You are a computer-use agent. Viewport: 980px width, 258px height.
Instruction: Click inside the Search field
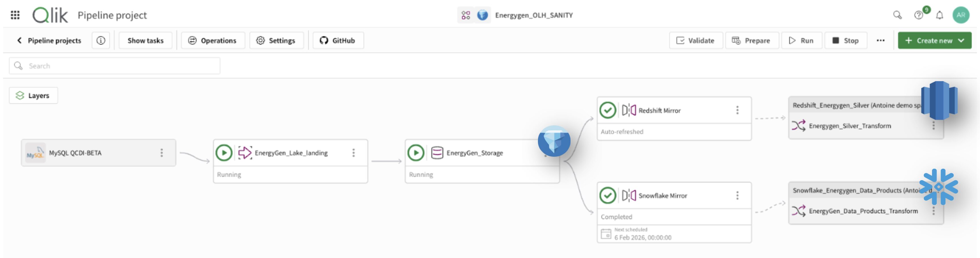pos(114,65)
